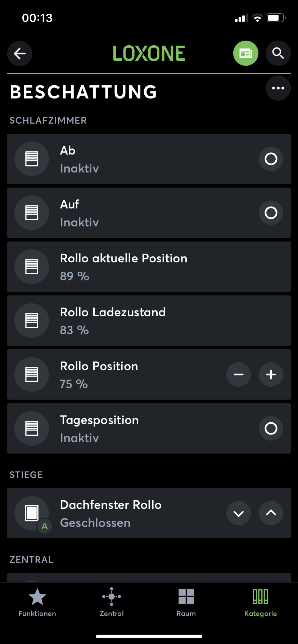298x644 pixels.
Task: Switch to the Funktionen tab
Action: [37, 602]
